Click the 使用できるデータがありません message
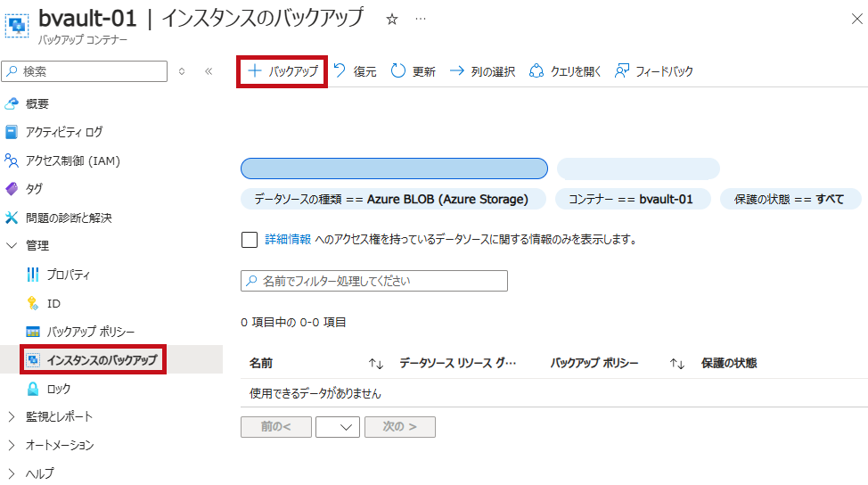The height and width of the screenshot is (485, 868). 315,393
